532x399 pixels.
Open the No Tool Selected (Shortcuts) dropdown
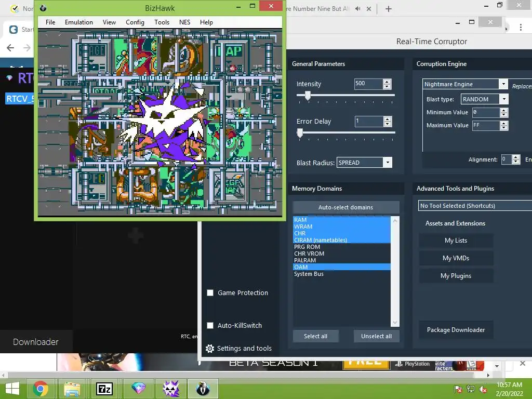point(475,206)
